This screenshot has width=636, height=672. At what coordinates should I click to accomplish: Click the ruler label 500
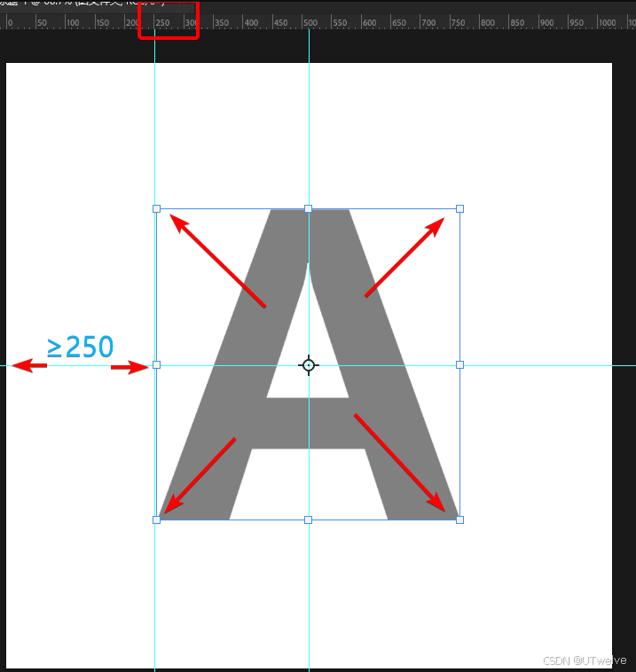[310, 22]
